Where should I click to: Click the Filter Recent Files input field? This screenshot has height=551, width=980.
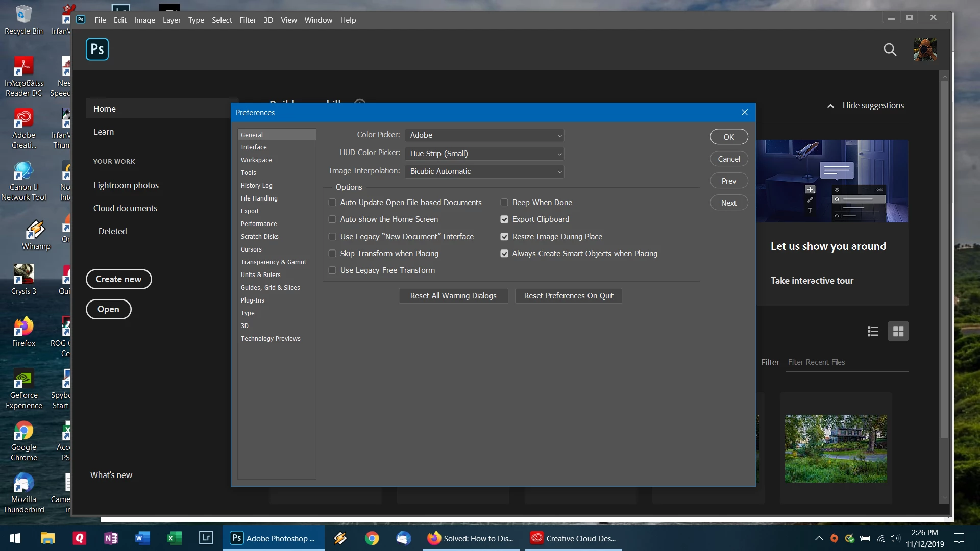pos(846,362)
